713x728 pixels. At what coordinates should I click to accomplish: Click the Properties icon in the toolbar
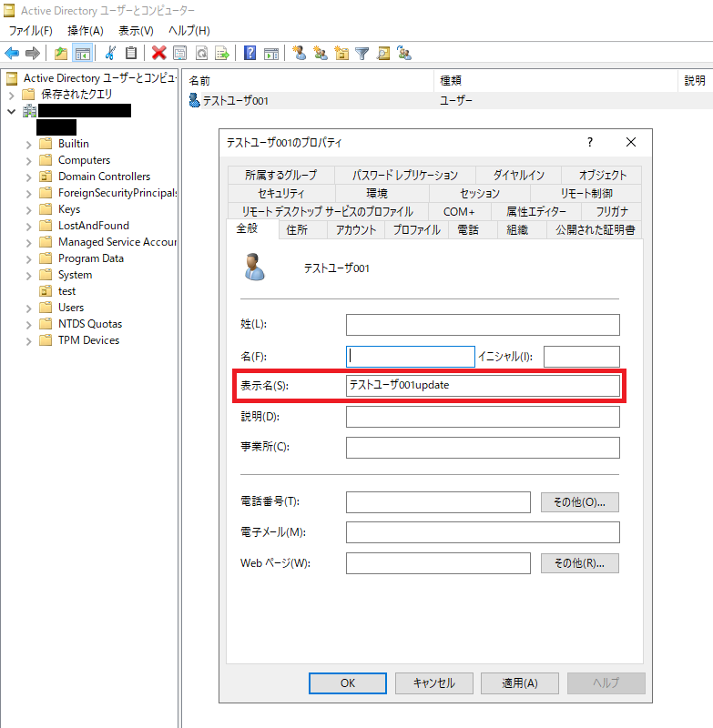tap(179, 54)
